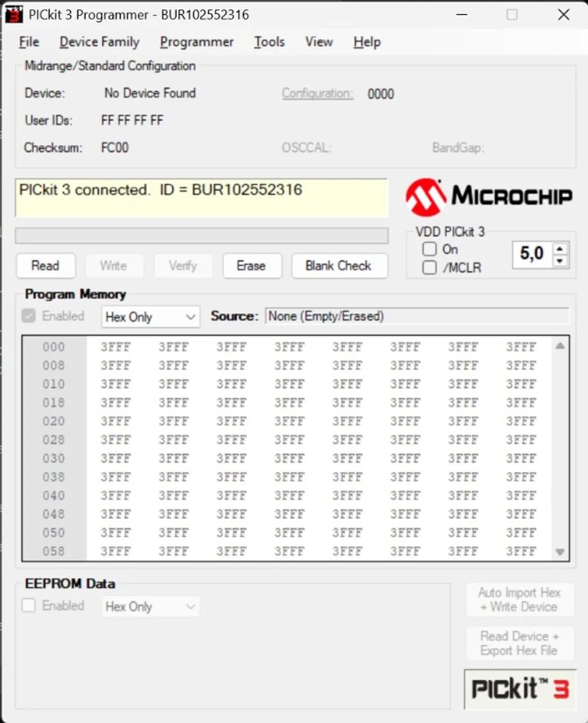Toggle the /MCLR checkbox

tap(430, 267)
